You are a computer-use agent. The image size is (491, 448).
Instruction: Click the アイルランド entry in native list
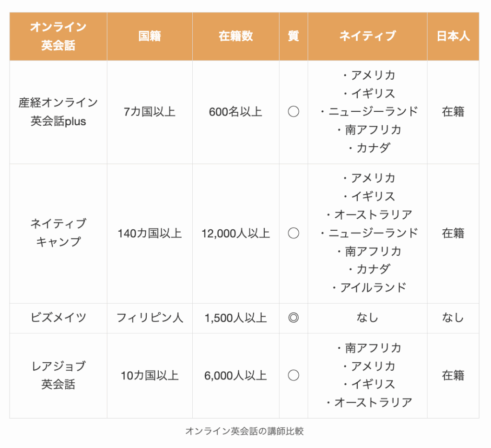coord(368,287)
